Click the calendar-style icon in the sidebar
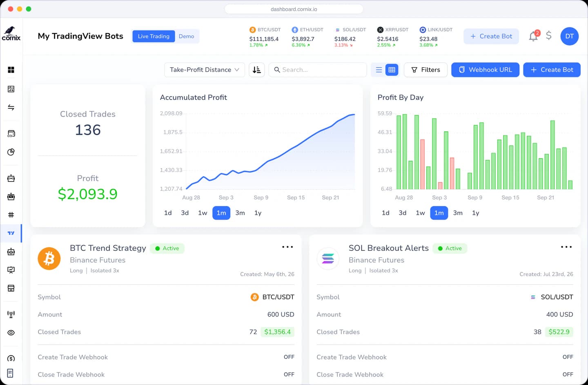Screen dimensions: 588x385 tap(11, 89)
